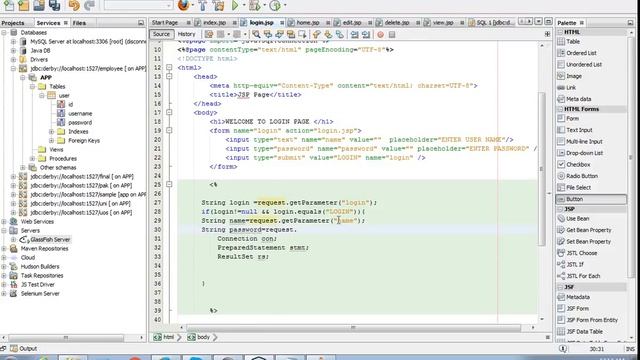Open the view.jsp editor tab
The width and height of the screenshot is (640, 360).
click(443, 22)
